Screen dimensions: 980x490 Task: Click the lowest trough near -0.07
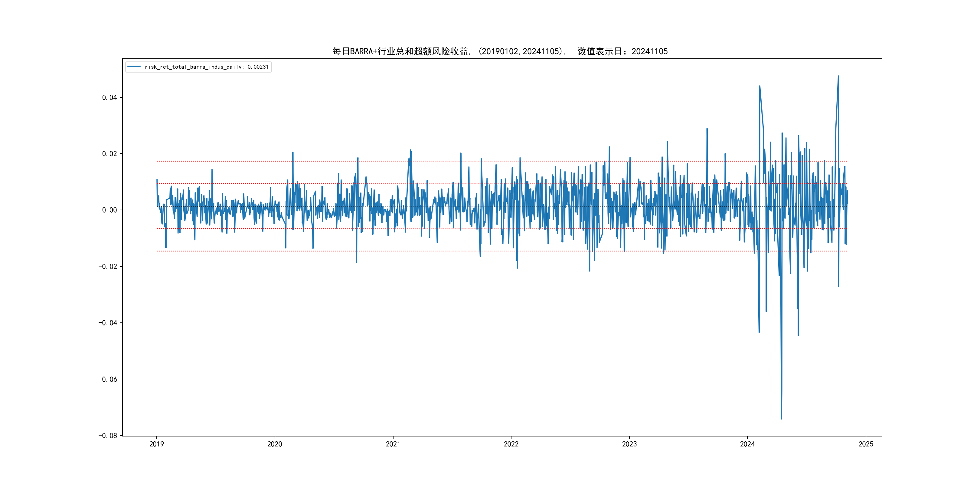coord(781,418)
